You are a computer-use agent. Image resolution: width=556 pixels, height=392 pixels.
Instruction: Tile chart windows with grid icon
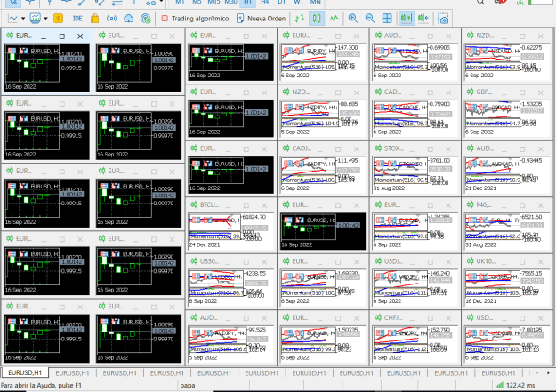tap(387, 19)
